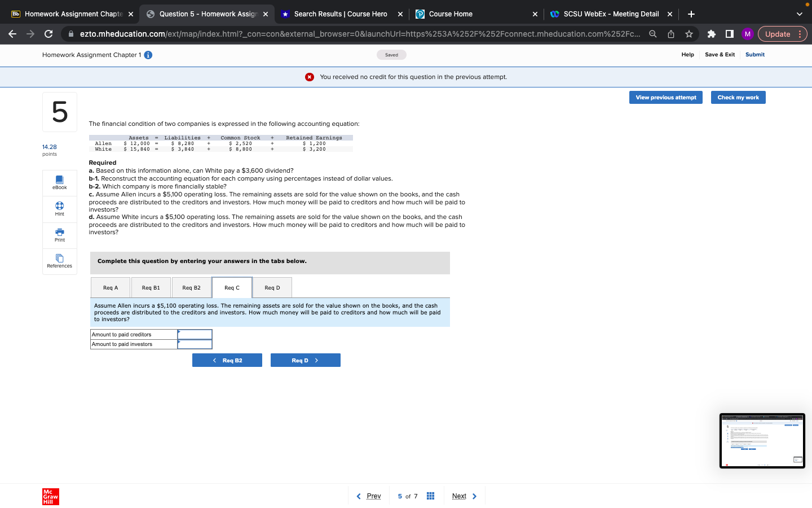Image resolution: width=812 pixels, height=508 pixels.
Task: Close the Course Home tab
Action: click(535, 14)
